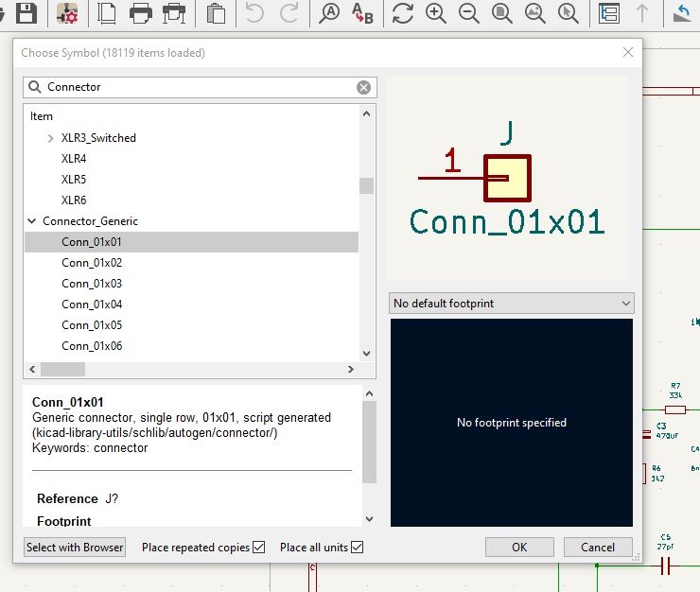Click the Paste clipboard icon
The image size is (700, 592).
(x=216, y=13)
